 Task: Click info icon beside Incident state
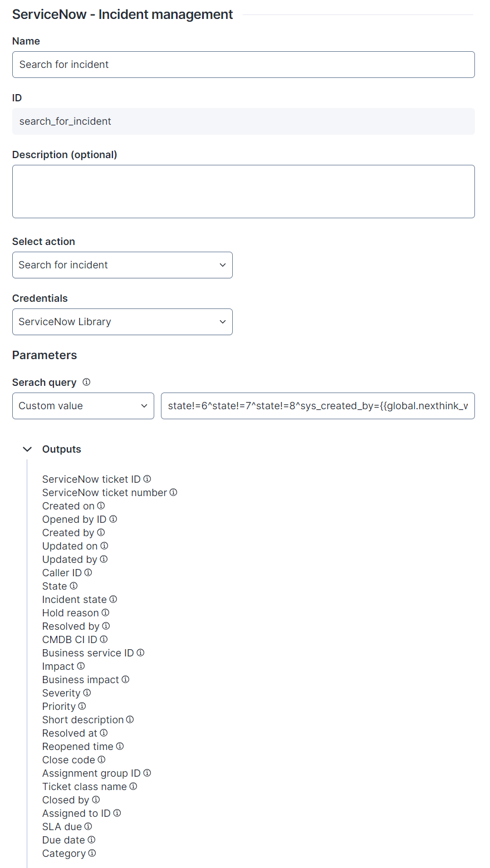(x=113, y=599)
